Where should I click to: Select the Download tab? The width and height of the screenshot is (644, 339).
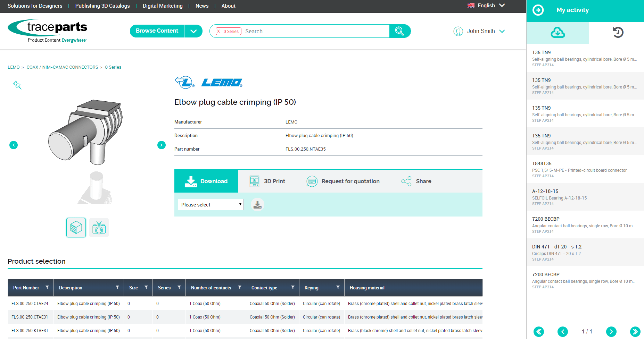(x=206, y=181)
